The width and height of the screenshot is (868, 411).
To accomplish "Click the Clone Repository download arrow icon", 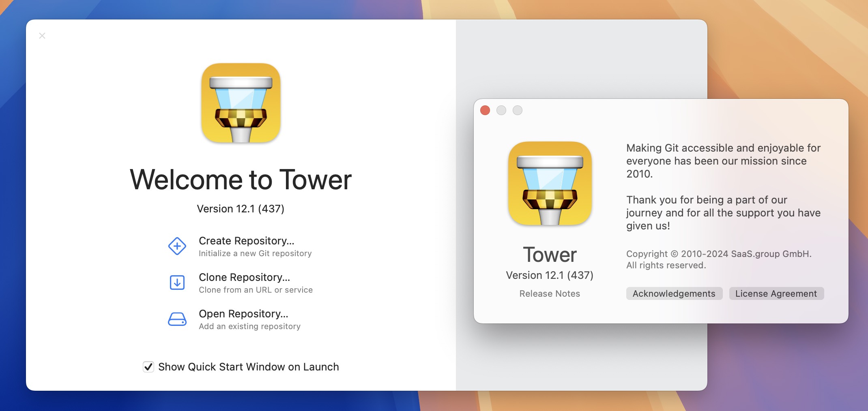I will pyautogui.click(x=177, y=283).
